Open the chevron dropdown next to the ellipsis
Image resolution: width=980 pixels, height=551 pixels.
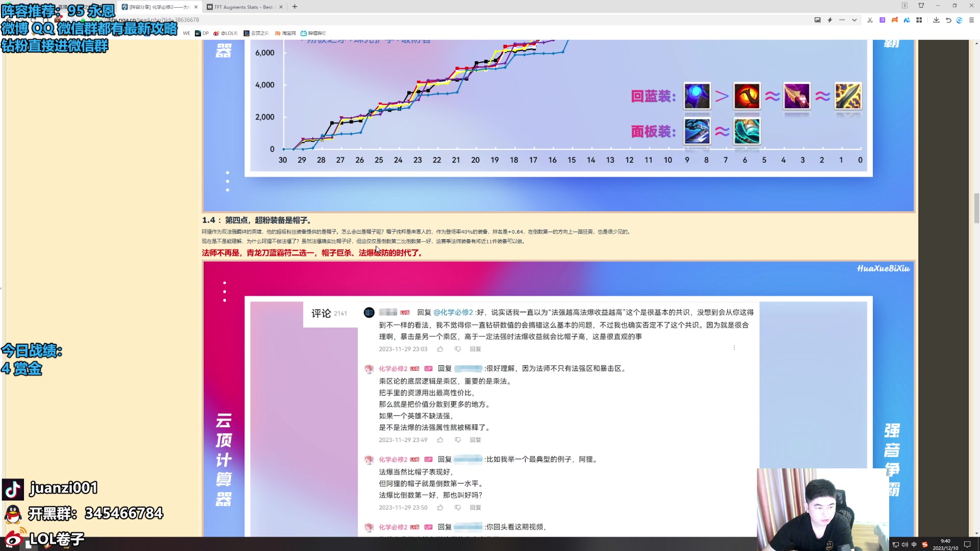click(x=853, y=20)
